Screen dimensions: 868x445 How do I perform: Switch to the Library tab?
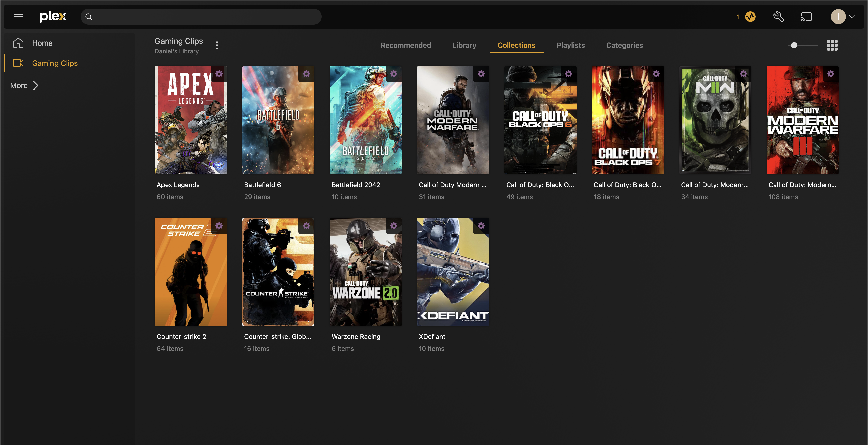[464, 45]
